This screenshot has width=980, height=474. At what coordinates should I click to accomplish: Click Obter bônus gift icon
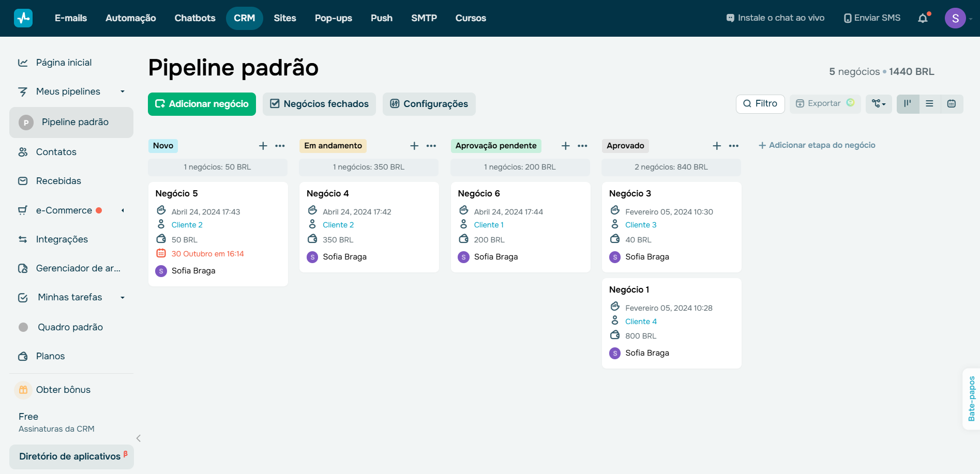click(x=23, y=390)
